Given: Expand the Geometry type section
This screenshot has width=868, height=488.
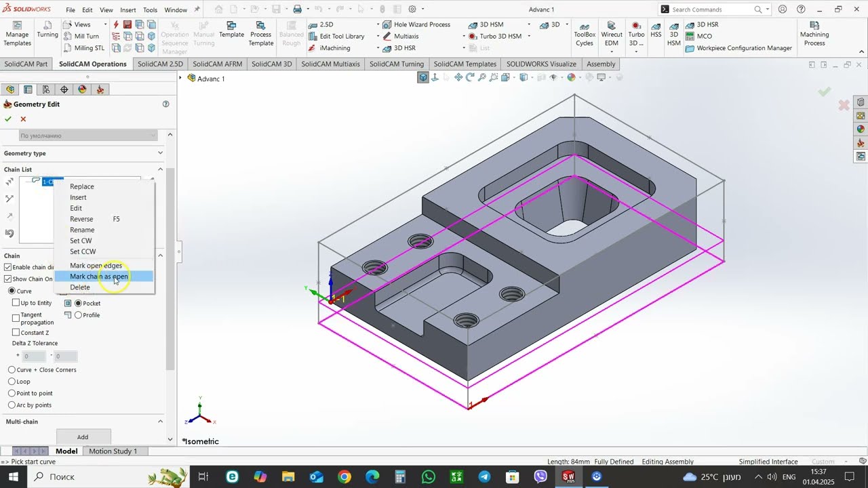Looking at the screenshot, I should coord(160,153).
